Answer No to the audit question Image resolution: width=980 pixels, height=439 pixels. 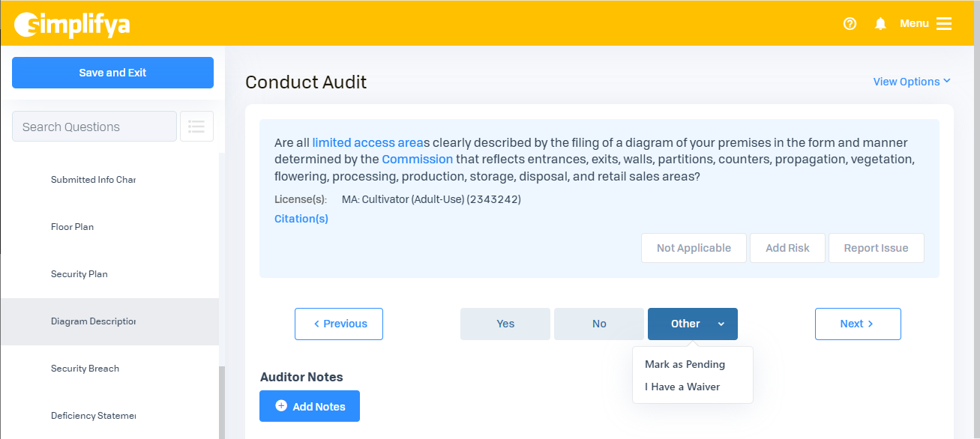coord(599,324)
